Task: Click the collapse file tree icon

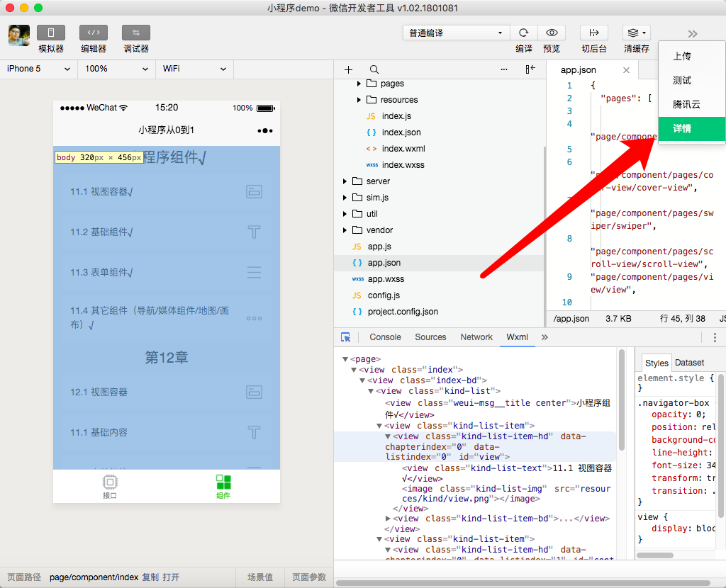Action: pos(530,69)
